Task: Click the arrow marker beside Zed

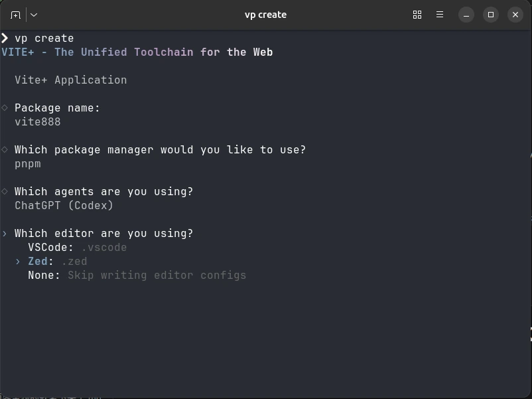Action: pos(19,262)
